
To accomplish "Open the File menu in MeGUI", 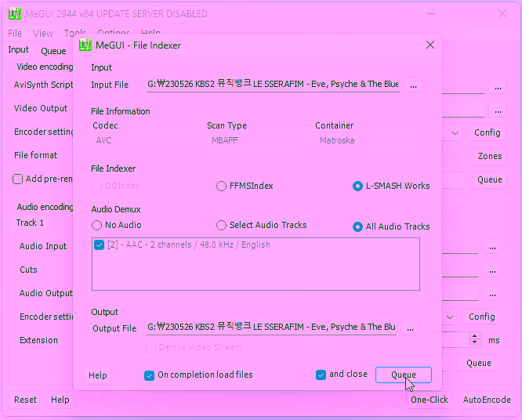I will click(15, 33).
